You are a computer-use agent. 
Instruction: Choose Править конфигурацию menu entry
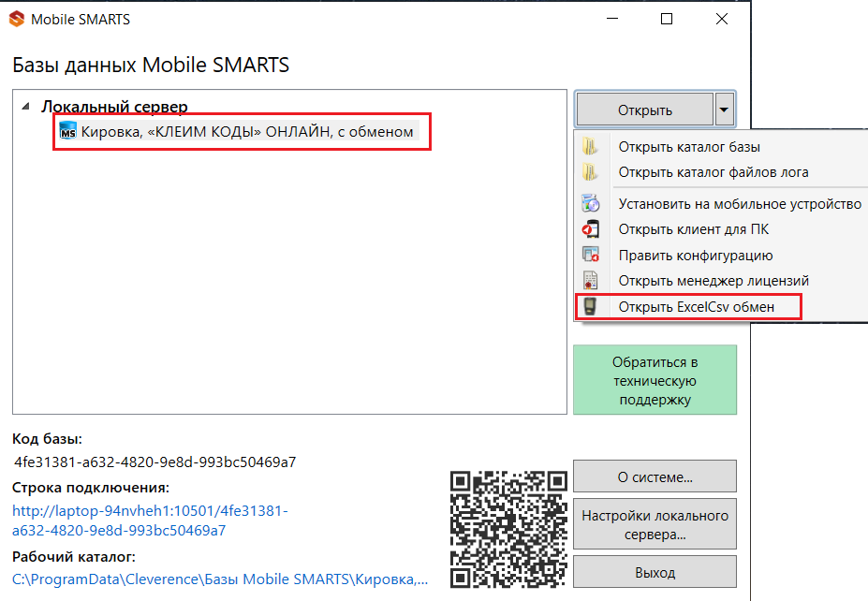(696, 256)
